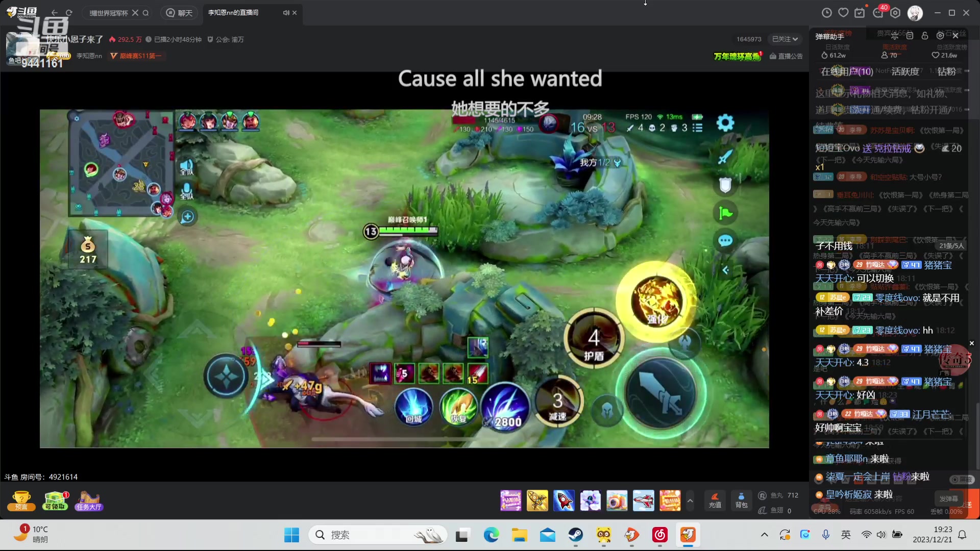Open Steam from the taskbar
The height and width of the screenshot is (551, 980).
576,535
